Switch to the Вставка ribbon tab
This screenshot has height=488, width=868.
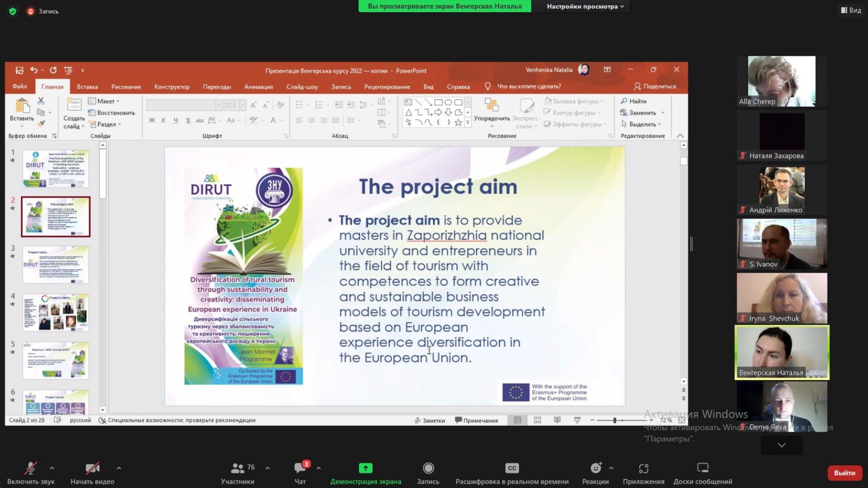(x=87, y=87)
